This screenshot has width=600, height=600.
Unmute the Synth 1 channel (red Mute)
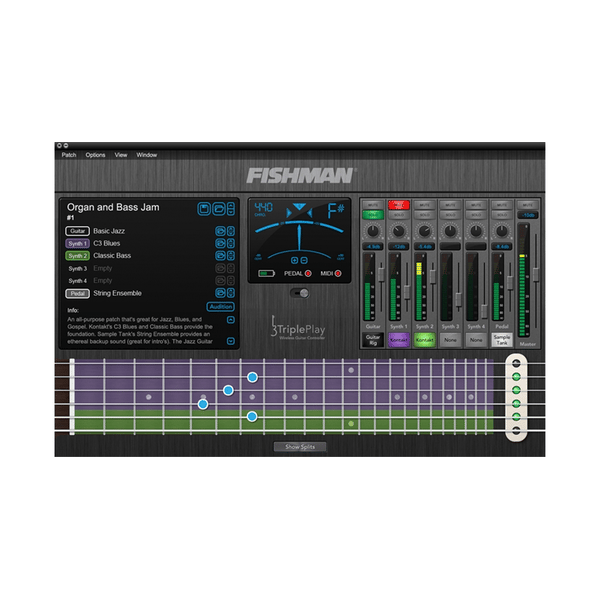pos(399,205)
